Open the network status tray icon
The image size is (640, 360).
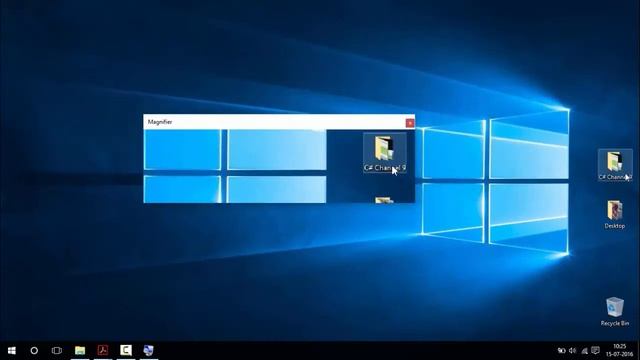pos(584,351)
